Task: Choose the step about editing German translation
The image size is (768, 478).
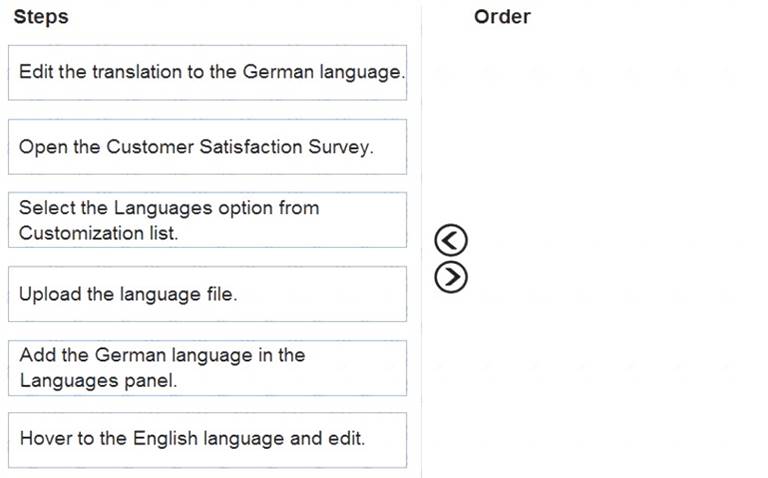Action: (207, 72)
